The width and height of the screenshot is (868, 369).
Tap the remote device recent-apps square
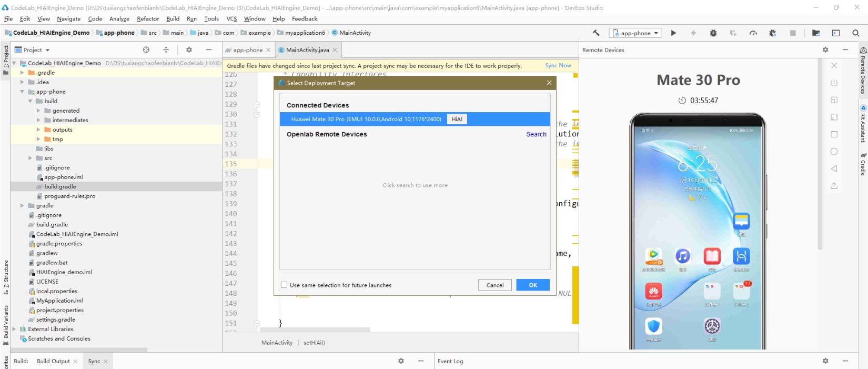834,134
